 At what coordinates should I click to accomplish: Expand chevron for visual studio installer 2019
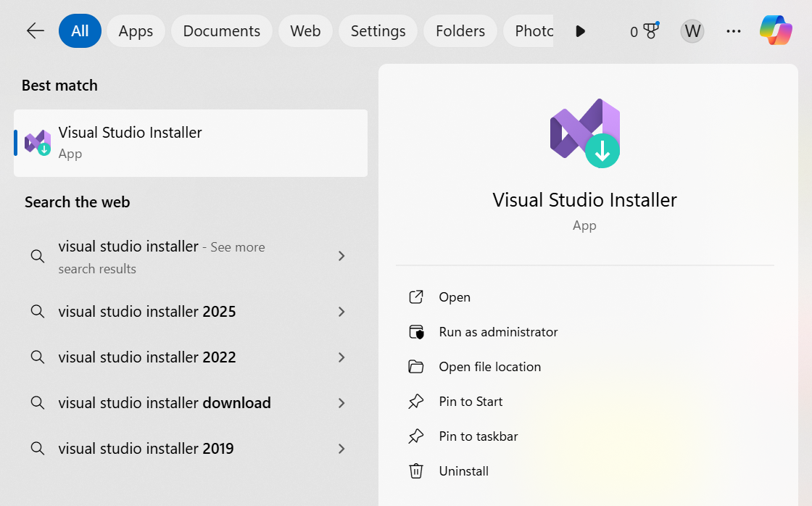click(x=341, y=449)
